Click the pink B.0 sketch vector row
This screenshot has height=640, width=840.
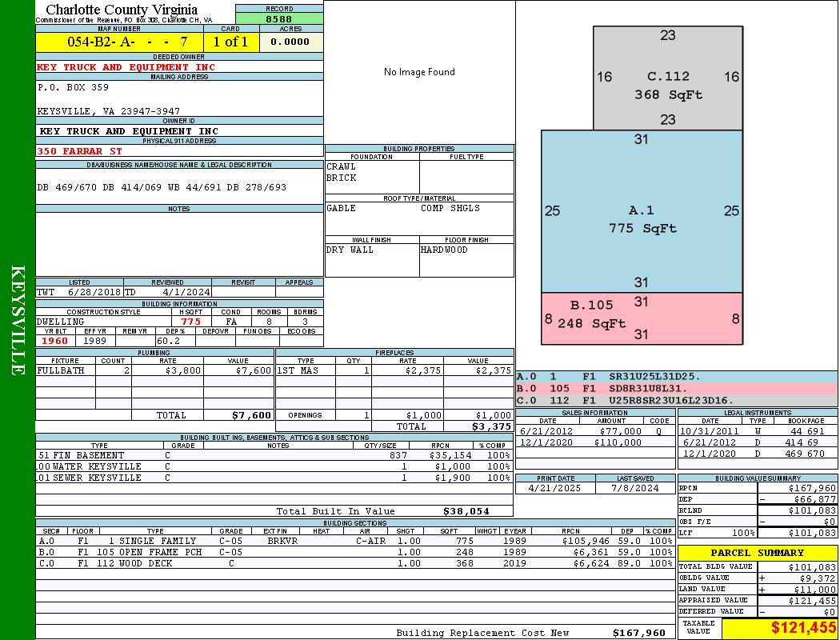click(677, 388)
